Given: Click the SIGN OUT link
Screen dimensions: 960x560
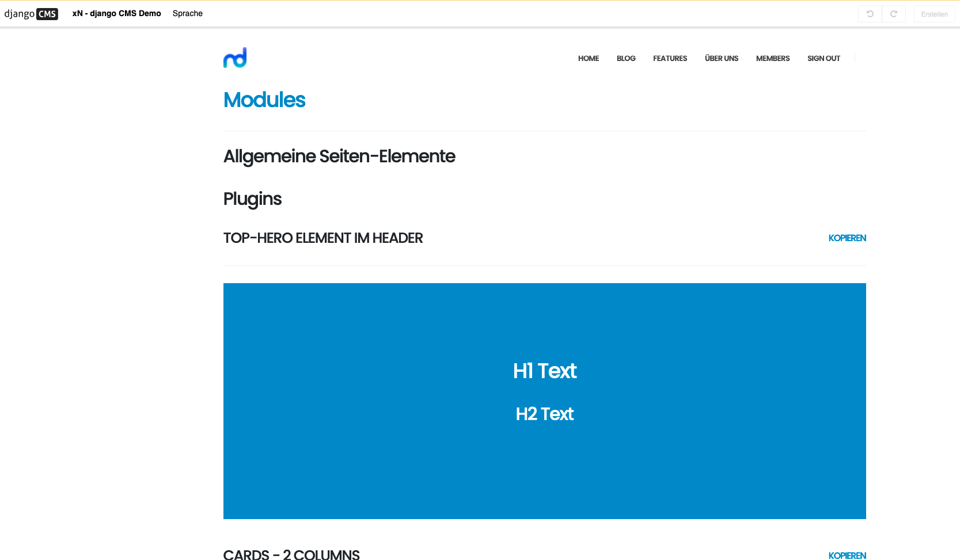Looking at the screenshot, I should tap(824, 58).
